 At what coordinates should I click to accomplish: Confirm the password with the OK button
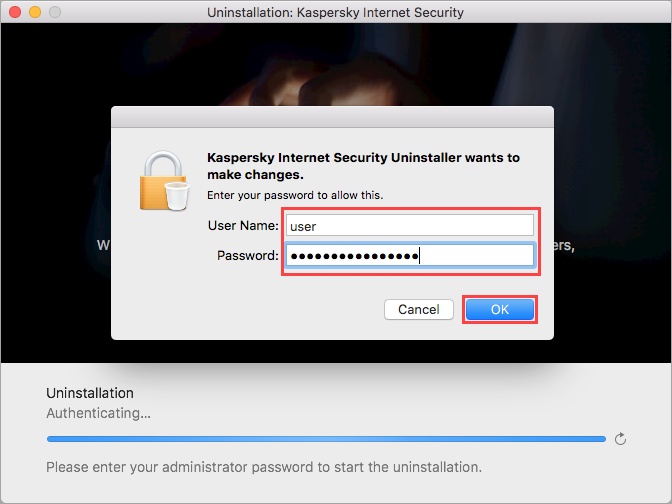click(x=500, y=309)
